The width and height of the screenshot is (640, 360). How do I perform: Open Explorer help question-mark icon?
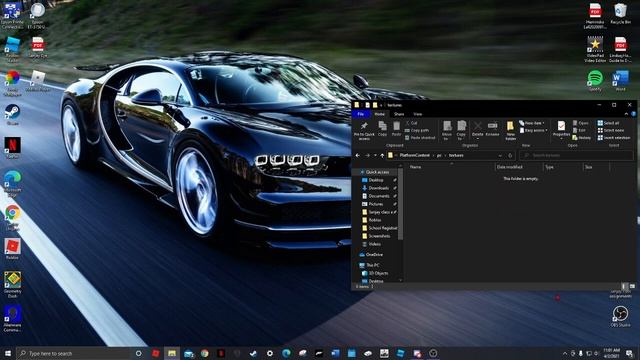pyautogui.click(x=633, y=114)
